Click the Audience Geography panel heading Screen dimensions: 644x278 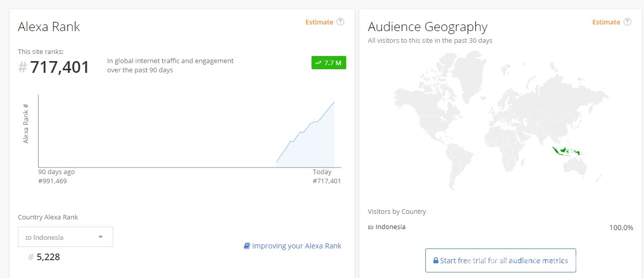click(x=427, y=27)
